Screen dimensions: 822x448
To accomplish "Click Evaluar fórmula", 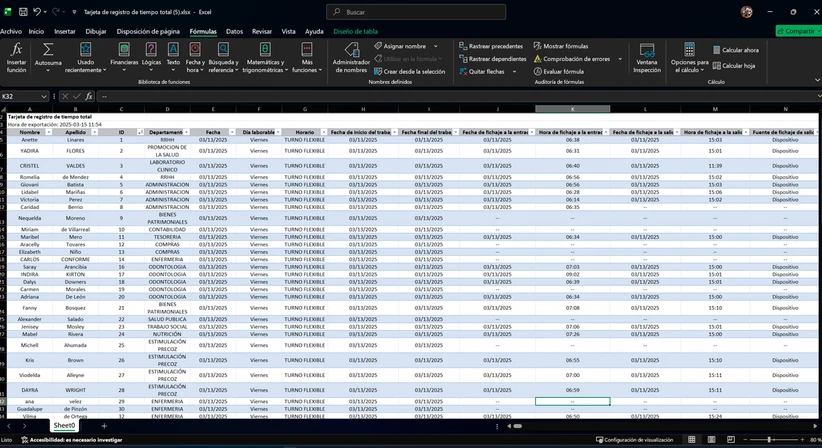I will [559, 71].
